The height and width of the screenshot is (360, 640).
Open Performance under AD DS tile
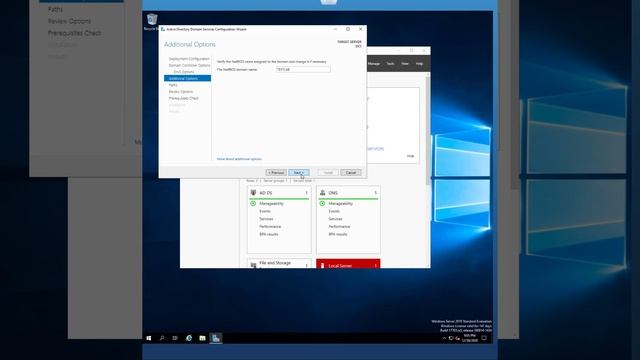tap(270, 227)
